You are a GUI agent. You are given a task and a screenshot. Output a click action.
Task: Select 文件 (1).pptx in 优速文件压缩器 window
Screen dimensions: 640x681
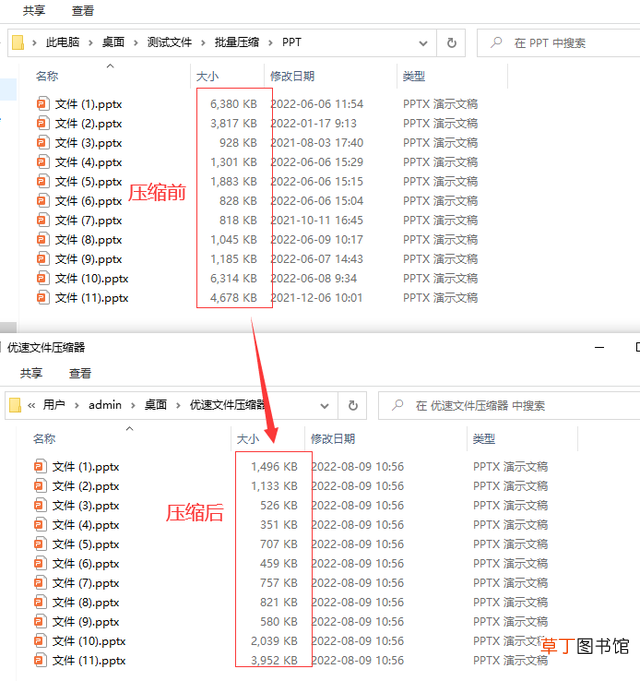click(86, 466)
